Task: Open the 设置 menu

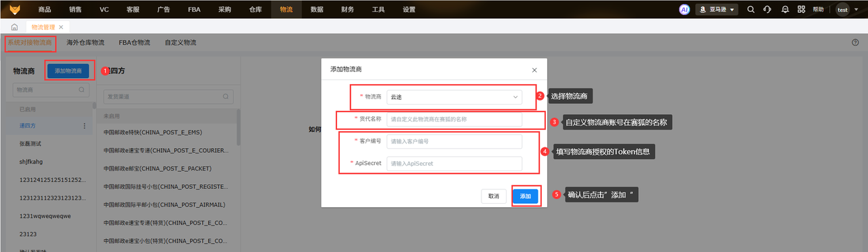Action: click(409, 10)
